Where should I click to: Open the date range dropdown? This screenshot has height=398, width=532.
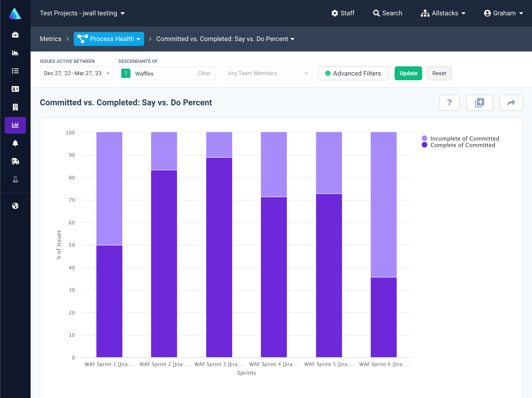click(76, 73)
